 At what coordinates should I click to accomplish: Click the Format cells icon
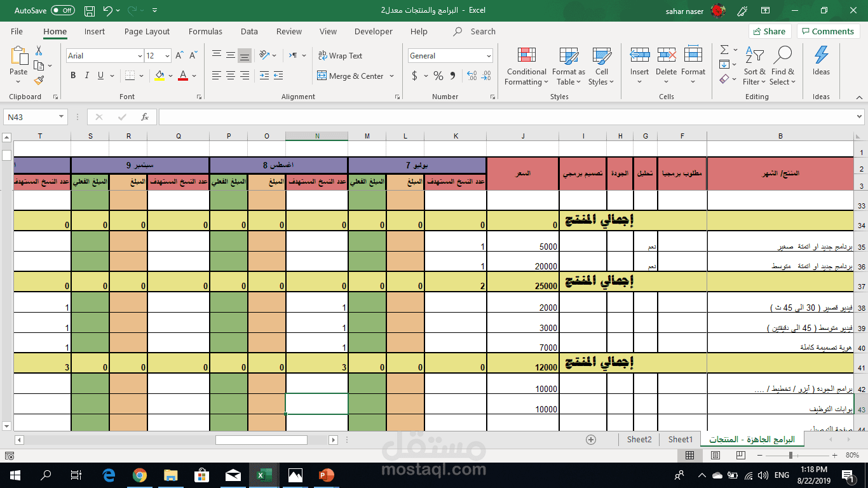693,55
